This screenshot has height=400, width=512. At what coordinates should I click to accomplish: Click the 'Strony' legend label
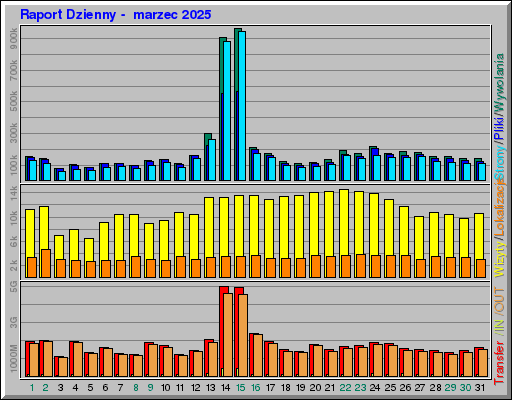tap(500, 163)
